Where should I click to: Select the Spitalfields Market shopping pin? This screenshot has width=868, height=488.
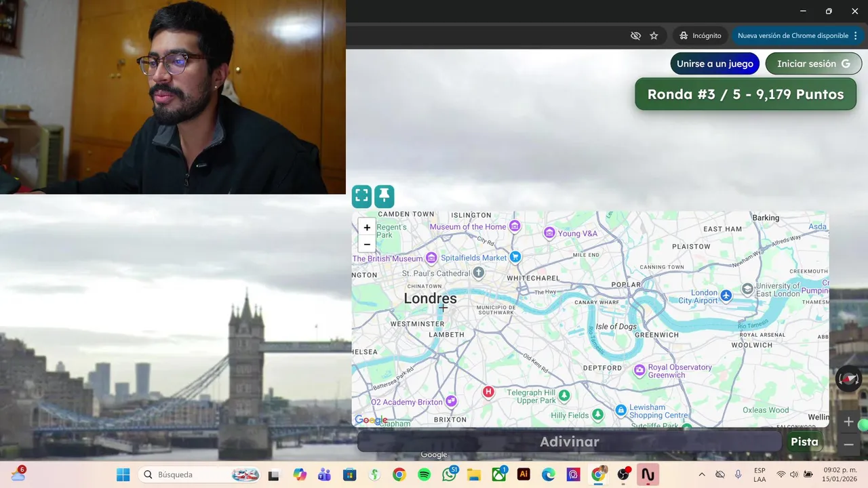point(515,257)
